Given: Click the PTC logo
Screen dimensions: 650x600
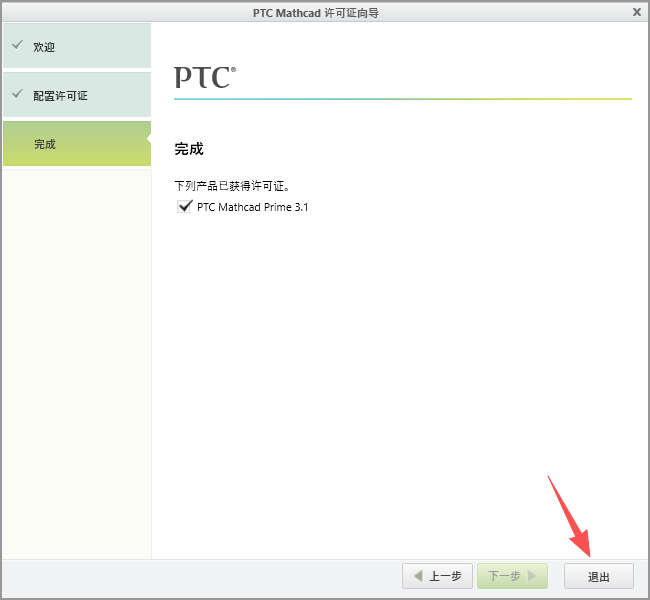Looking at the screenshot, I should tap(205, 77).
